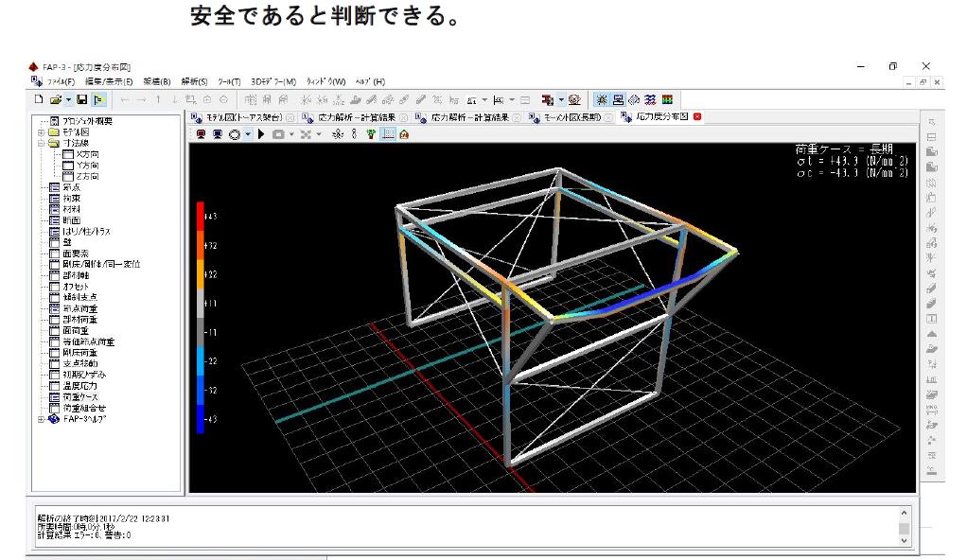Image resolution: width=967 pixels, height=560 pixels.
Task: Click the red +43 band on the color legend
Action: (x=201, y=217)
